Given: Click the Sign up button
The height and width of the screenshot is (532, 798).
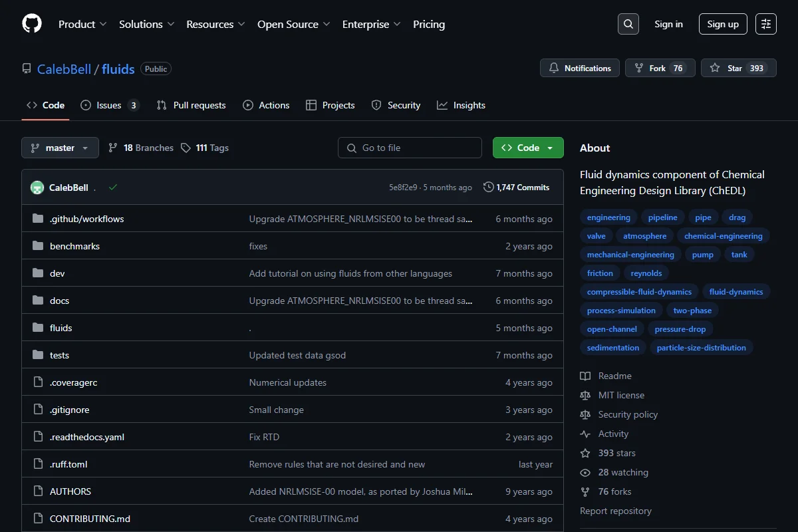Looking at the screenshot, I should click(x=723, y=24).
